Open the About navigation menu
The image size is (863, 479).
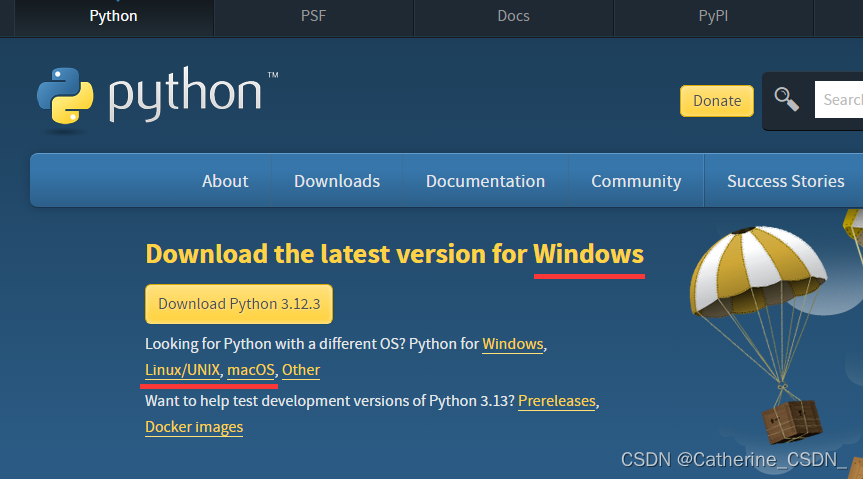225,181
